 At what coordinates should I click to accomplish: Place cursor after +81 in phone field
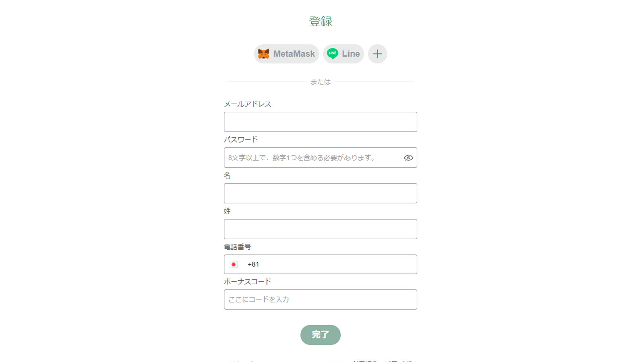point(335,264)
